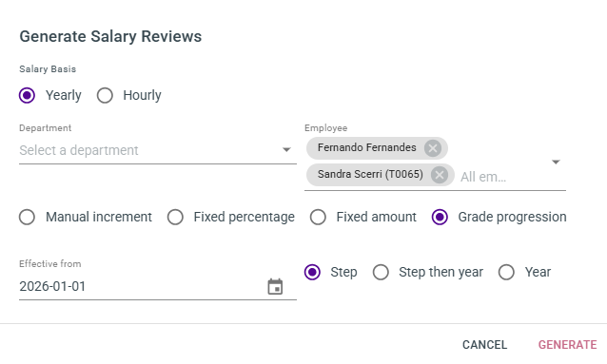
Task: Focus the Effective from date field
Action: (142, 287)
